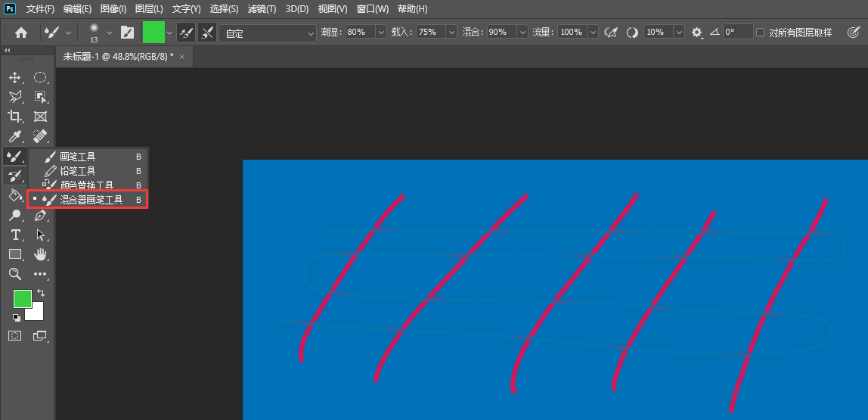This screenshot has width=868, height=420.
Task: Open the 文字(Y) menu
Action: [x=187, y=9]
